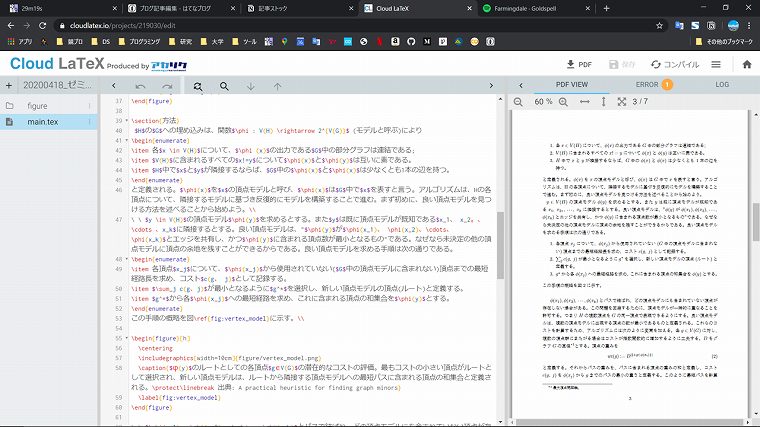Click the Cloud LaTeX logo
The image size is (760, 427).
tap(57, 63)
